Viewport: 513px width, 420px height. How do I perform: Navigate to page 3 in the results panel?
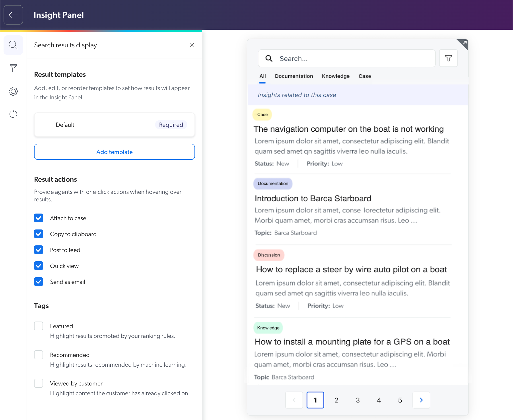(358, 400)
